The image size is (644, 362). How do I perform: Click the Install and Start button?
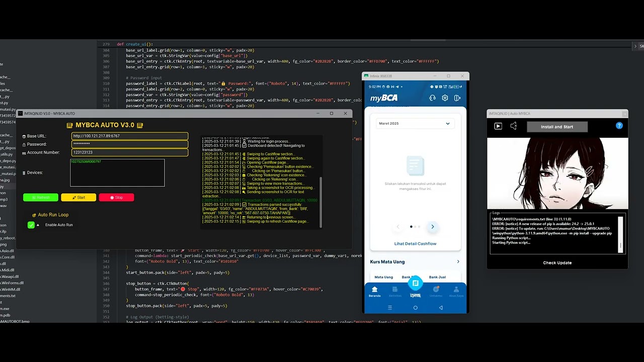tap(557, 127)
